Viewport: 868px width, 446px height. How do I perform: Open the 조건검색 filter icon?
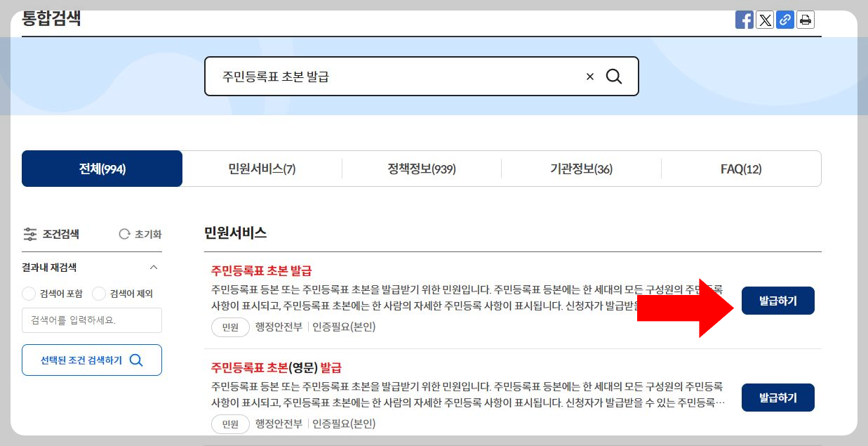click(x=29, y=234)
